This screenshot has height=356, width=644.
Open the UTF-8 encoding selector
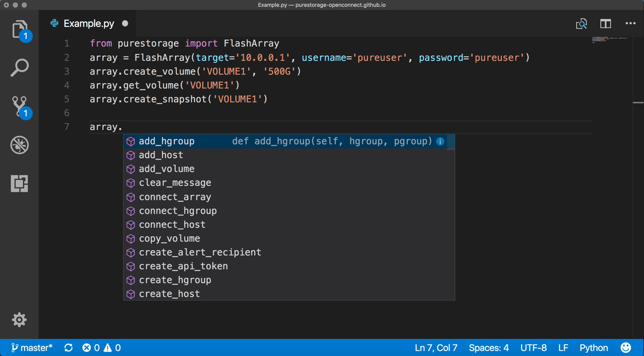click(534, 347)
